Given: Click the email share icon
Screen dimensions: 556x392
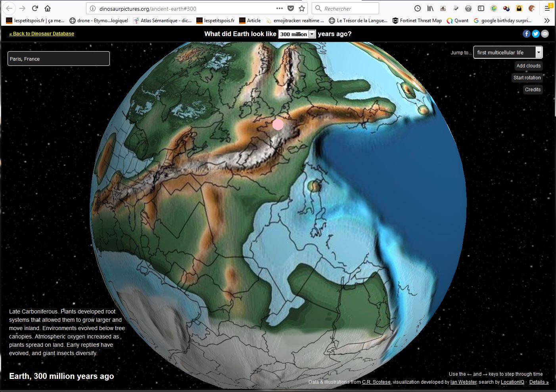Looking at the screenshot, I should [545, 34].
